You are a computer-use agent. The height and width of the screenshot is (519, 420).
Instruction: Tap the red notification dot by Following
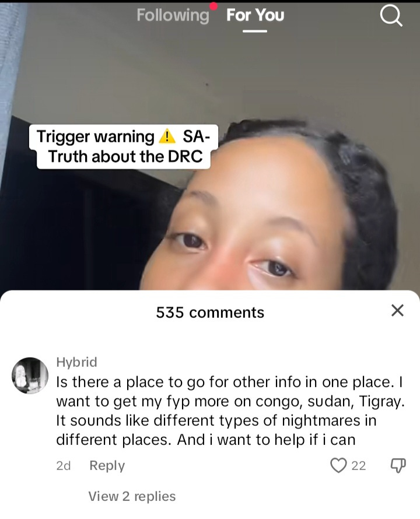tap(213, 6)
